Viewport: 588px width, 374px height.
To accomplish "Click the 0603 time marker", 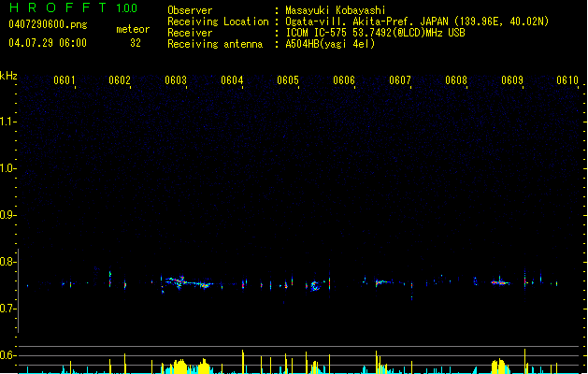I will 176,80.
